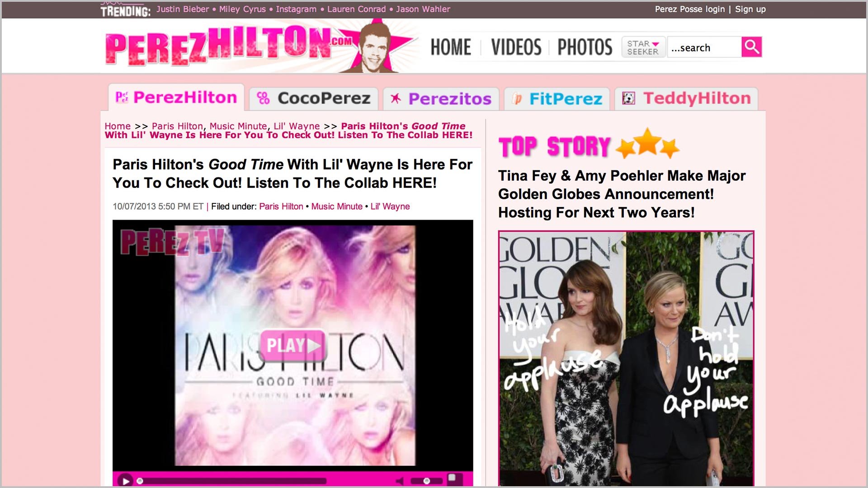Click the Perez face caricature in the star

click(x=375, y=47)
